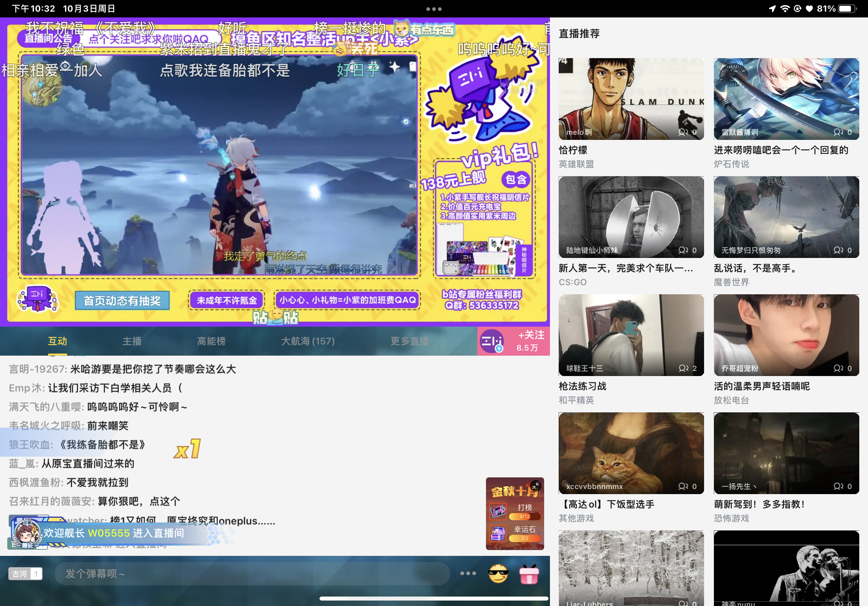Tap the title 萌新驾到！多多指教！
The height and width of the screenshot is (606, 868).
[760, 504]
